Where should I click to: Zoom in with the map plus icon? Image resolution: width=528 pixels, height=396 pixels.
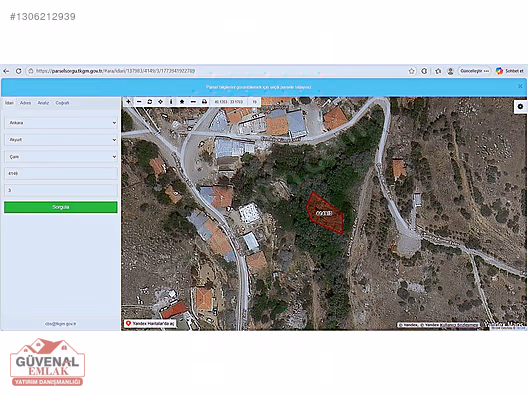128,101
